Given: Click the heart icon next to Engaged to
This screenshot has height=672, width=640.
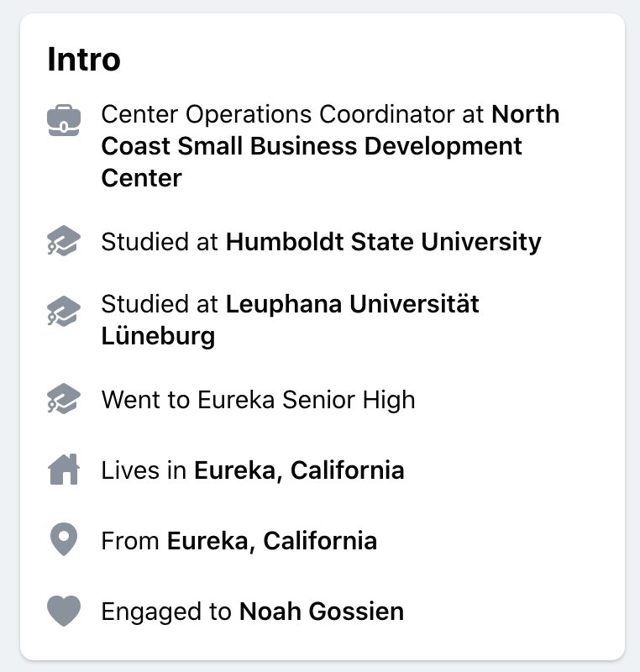Looking at the screenshot, I should (64, 611).
